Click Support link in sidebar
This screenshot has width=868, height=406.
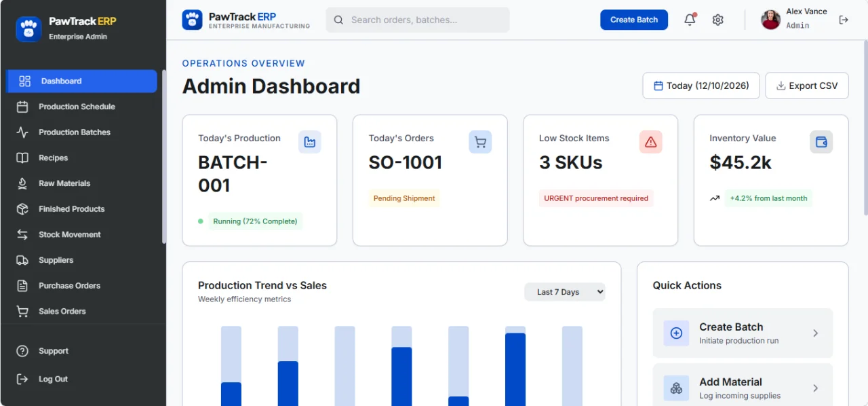pyautogui.click(x=54, y=351)
